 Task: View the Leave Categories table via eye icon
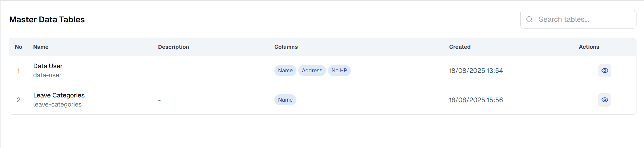click(605, 100)
